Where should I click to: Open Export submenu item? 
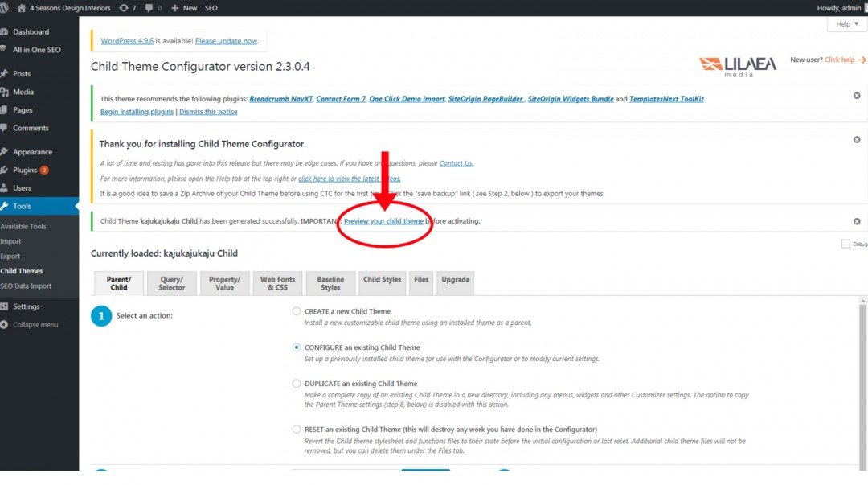(10, 256)
